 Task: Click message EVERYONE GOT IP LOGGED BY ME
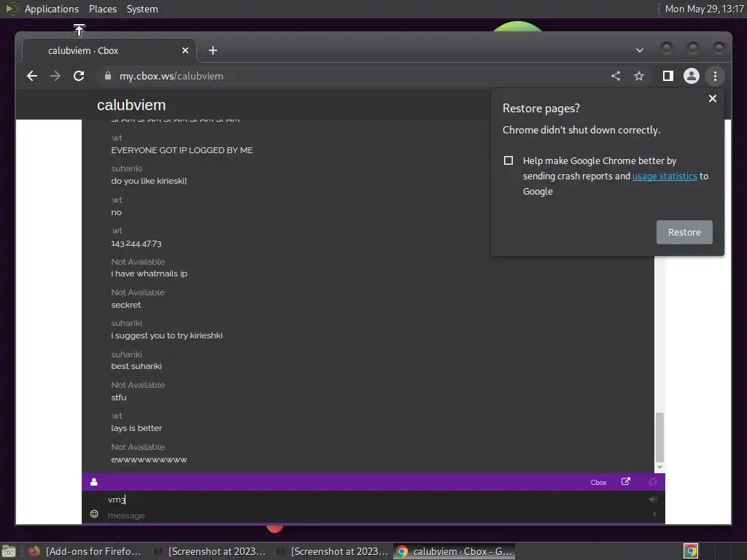click(x=182, y=150)
